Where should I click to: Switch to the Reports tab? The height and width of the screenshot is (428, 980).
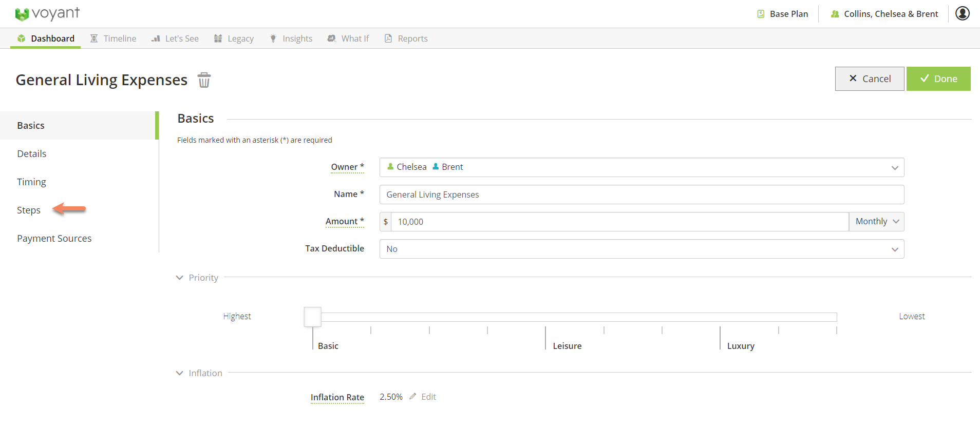click(x=406, y=38)
